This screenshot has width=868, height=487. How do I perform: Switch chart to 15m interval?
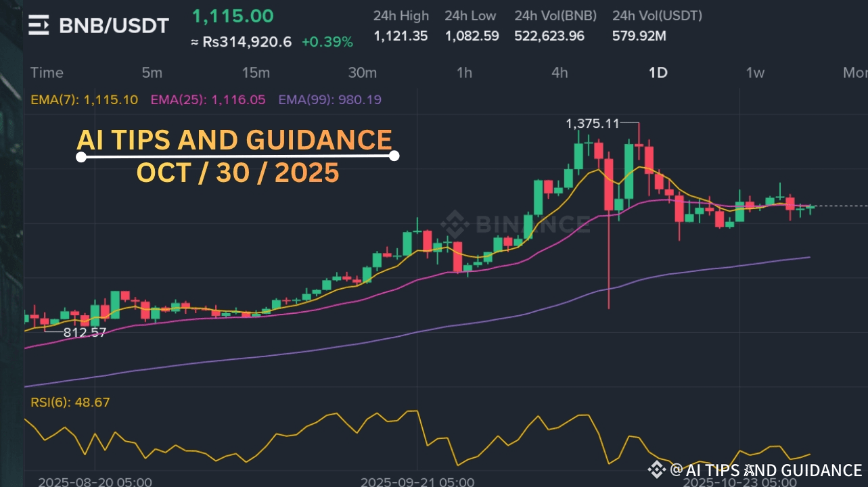click(x=256, y=73)
